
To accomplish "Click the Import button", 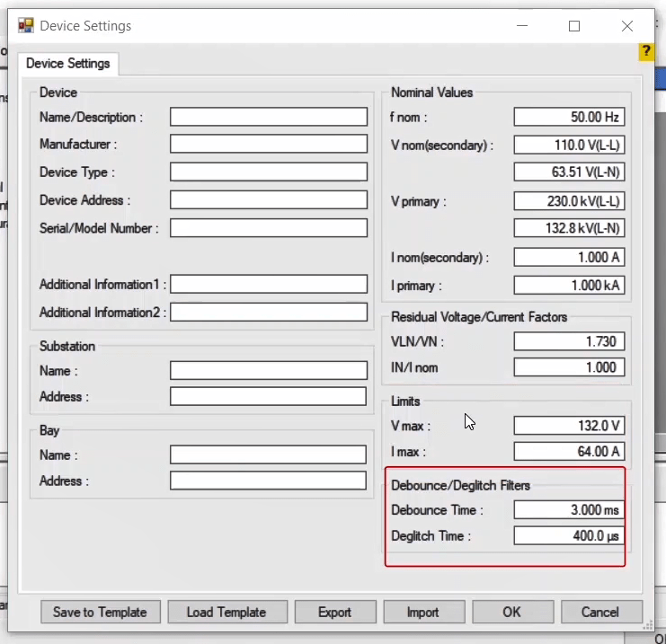I will [x=424, y=612].
